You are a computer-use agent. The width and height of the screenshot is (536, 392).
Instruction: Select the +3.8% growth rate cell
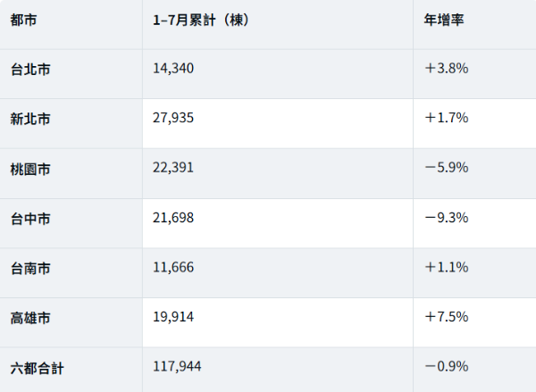[x=447, y=69]
